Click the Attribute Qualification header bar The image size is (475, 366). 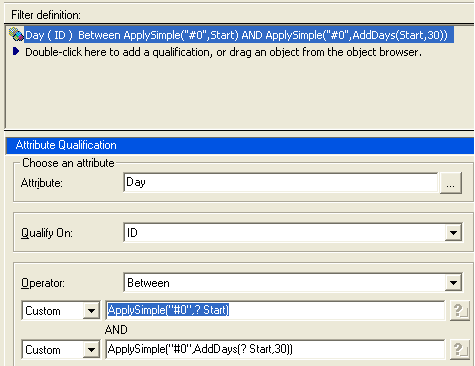coord(240,145)
